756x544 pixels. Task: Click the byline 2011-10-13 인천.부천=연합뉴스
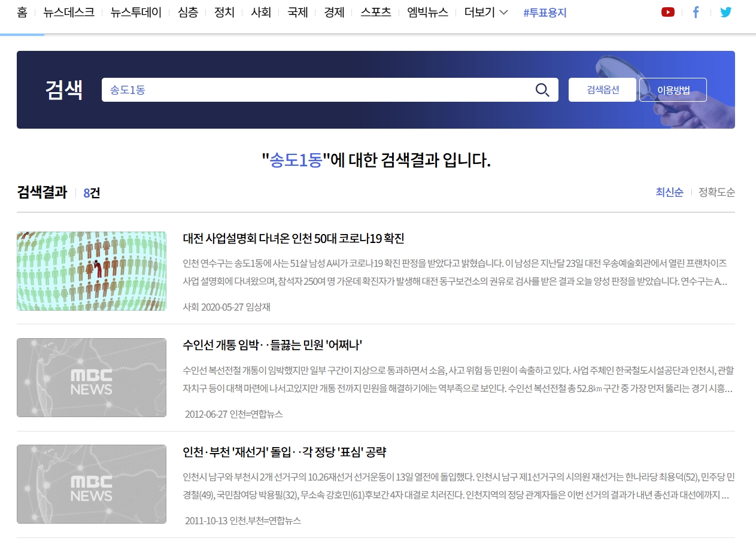[x=243, y=521]
